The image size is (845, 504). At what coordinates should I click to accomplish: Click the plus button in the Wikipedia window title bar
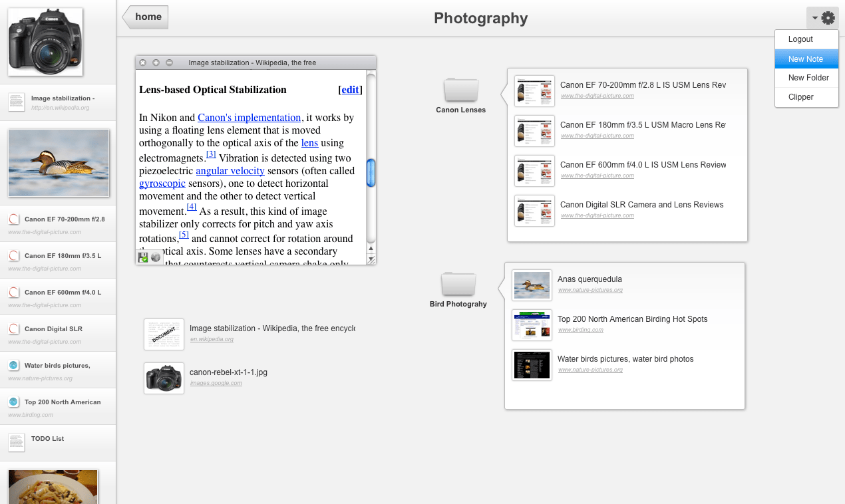[156, 63]
